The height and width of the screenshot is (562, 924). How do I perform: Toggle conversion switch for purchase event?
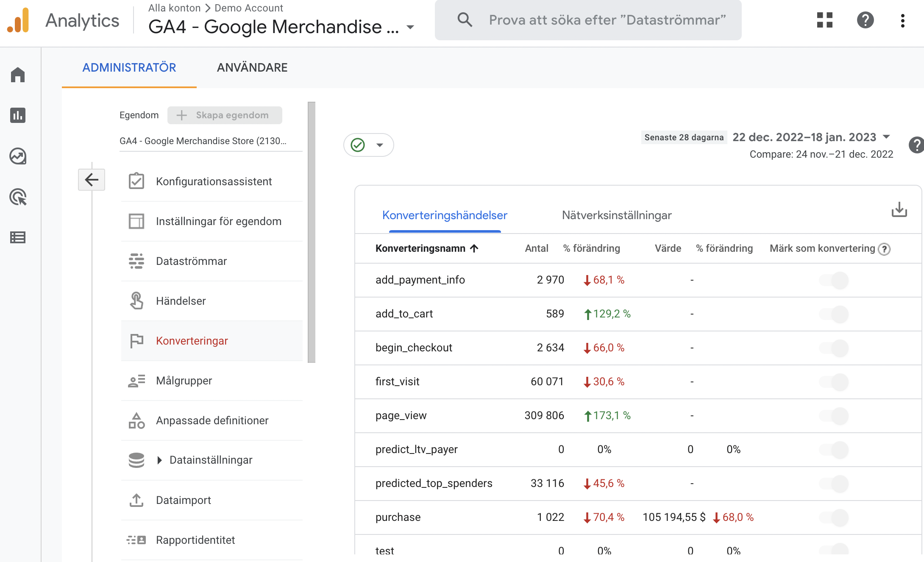pyautogui.click(x=834, y=517)
